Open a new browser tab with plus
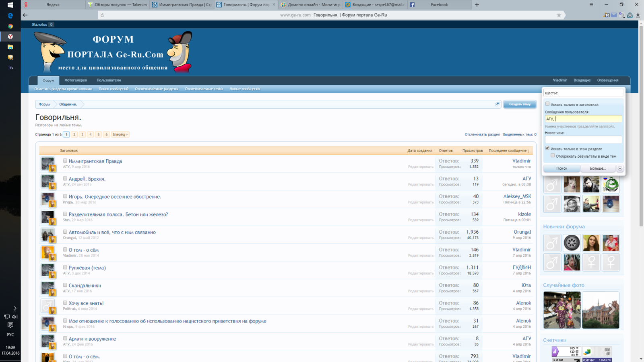 click(x=477, y=5)
